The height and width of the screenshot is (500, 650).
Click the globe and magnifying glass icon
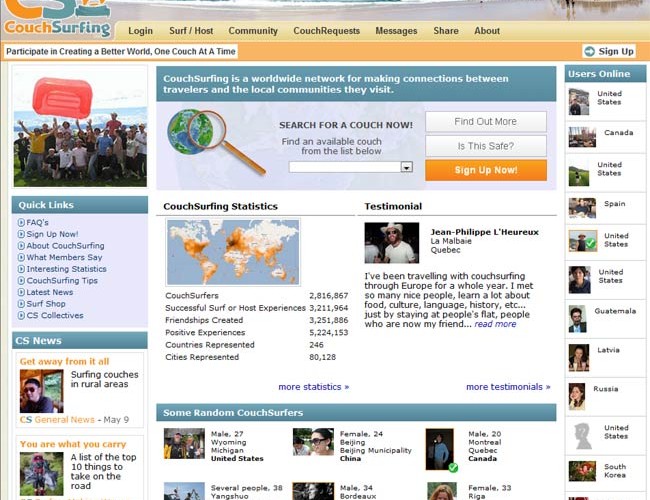tap(216, 141)
